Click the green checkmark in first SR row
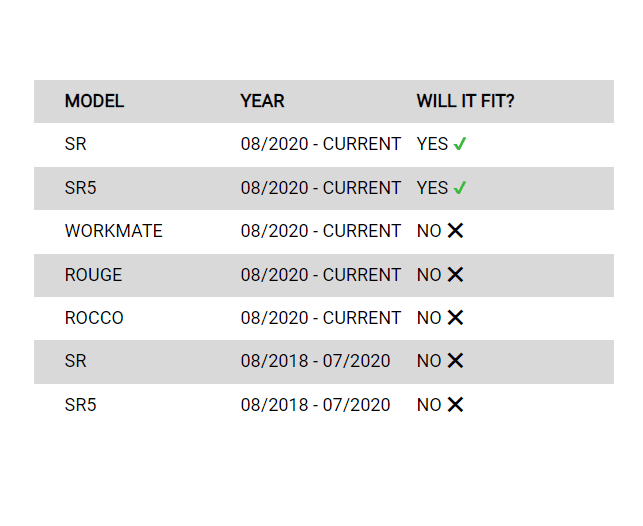This screenshot has width=643, height=526. click(460, 144)
